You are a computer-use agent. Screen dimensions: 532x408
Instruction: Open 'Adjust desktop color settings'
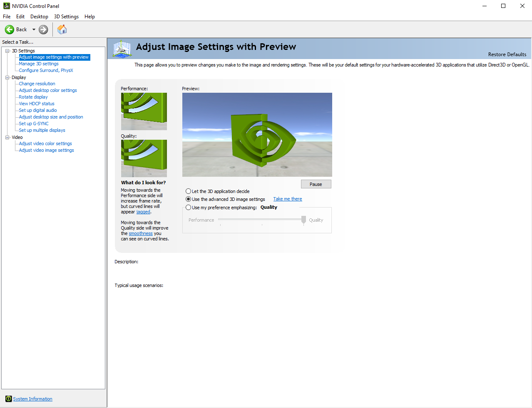click(48, 90)
